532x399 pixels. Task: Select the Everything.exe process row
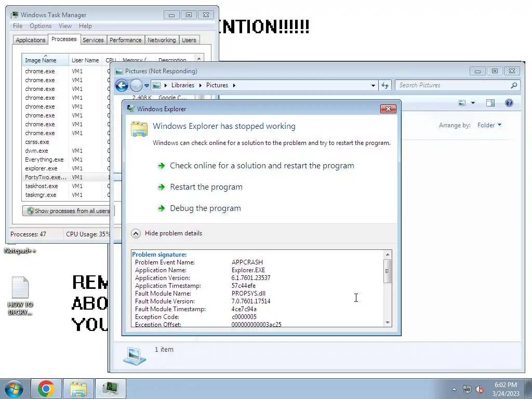pos(66,159)
